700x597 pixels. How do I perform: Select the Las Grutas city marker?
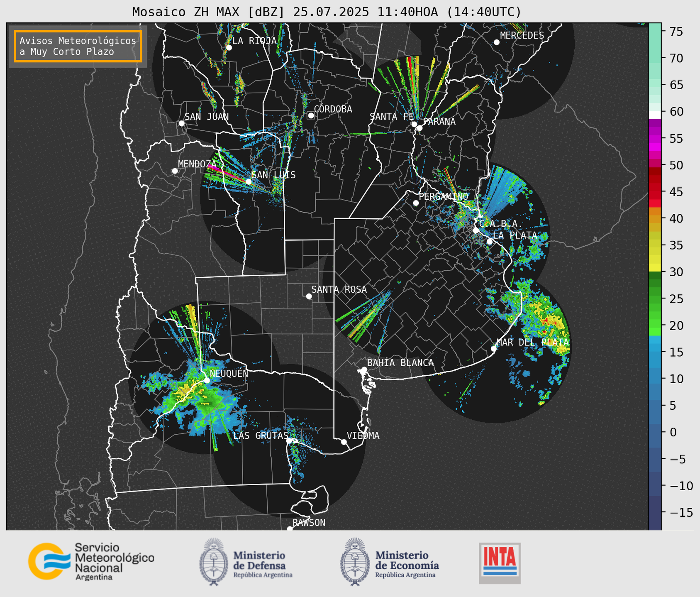(289, 440)
